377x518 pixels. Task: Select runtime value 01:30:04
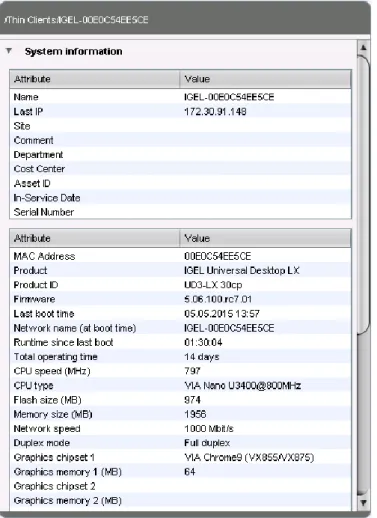[203, 342]
